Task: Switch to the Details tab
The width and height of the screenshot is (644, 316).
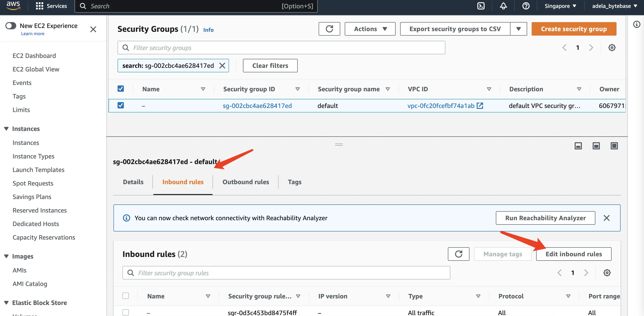Action: (x=133, y=182)
